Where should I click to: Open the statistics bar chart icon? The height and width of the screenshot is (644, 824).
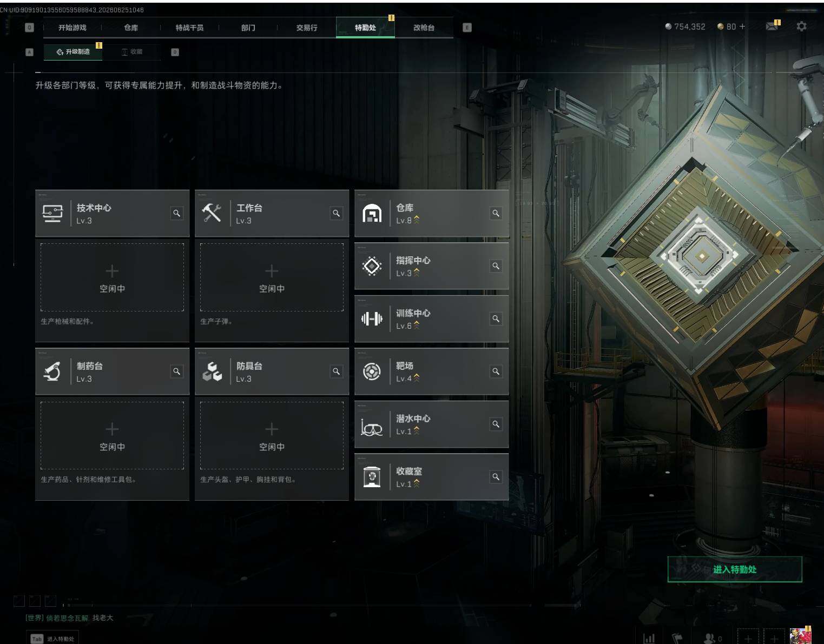click(649, 638)
